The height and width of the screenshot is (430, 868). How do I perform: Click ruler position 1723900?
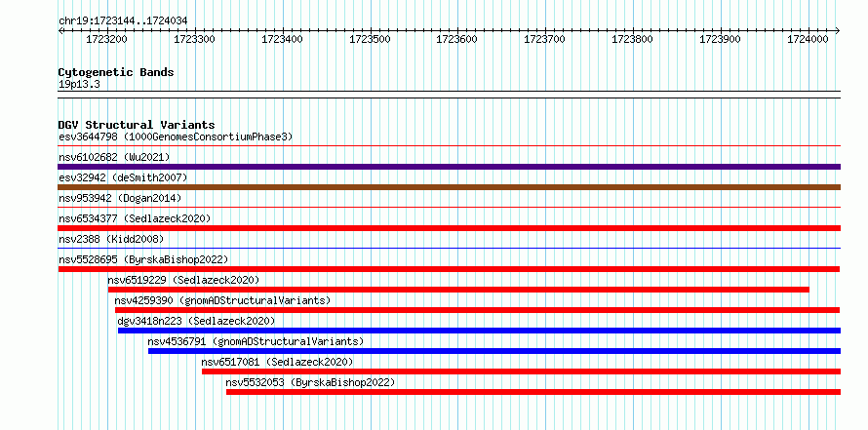(x=720, y=39)
